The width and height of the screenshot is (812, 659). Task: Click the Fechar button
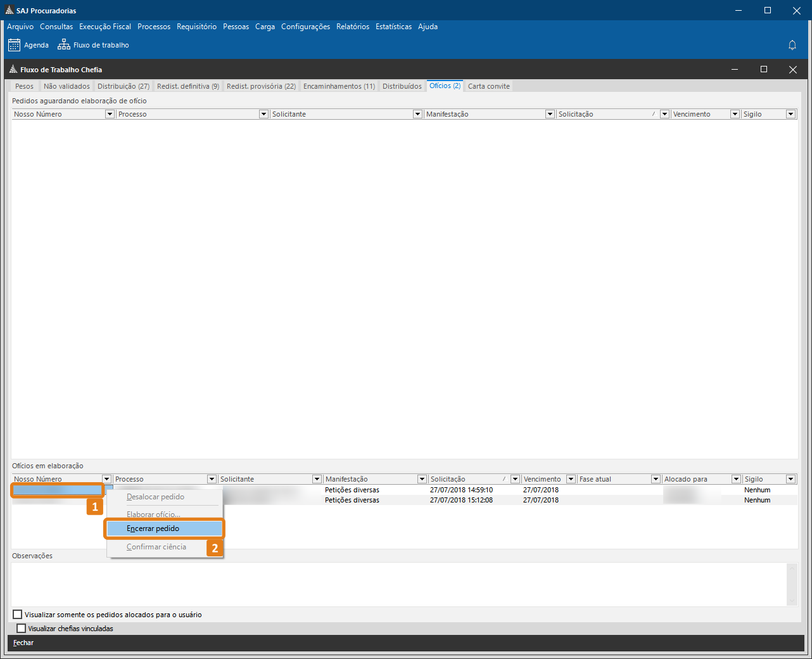(x=23, y=643)
